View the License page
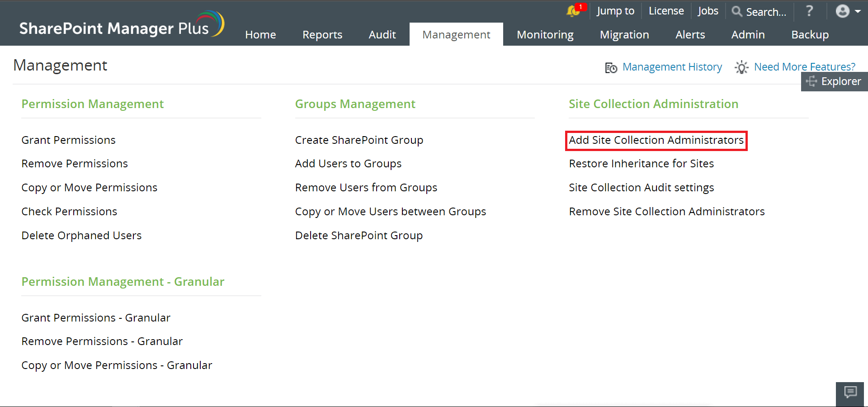 pyautogui.click(x=665, y=11)
